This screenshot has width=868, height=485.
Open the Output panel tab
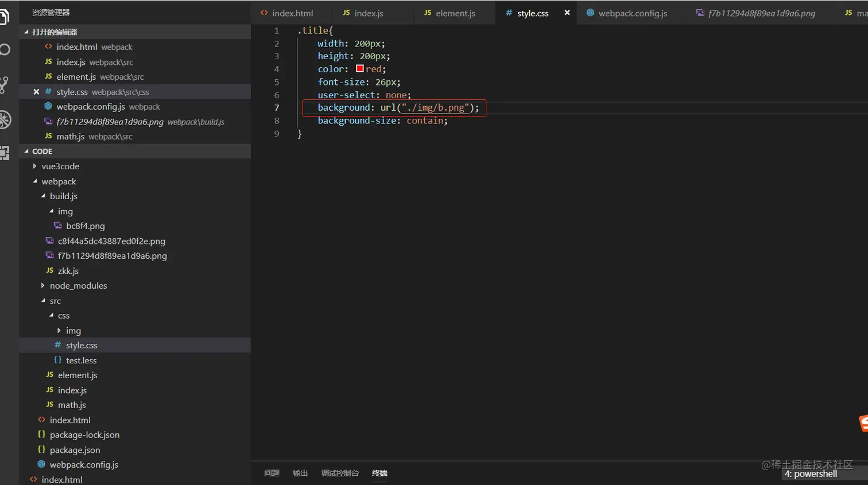click(x=300, y=474)
